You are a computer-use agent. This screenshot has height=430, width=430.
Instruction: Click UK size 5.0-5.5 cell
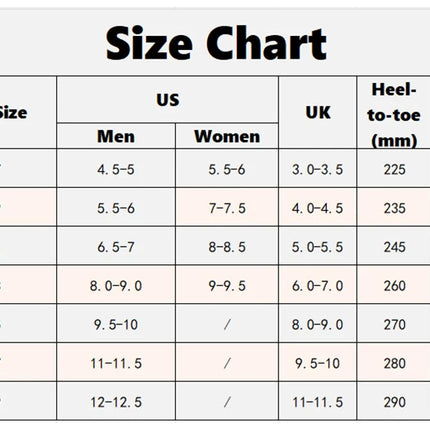click(318, 247)
